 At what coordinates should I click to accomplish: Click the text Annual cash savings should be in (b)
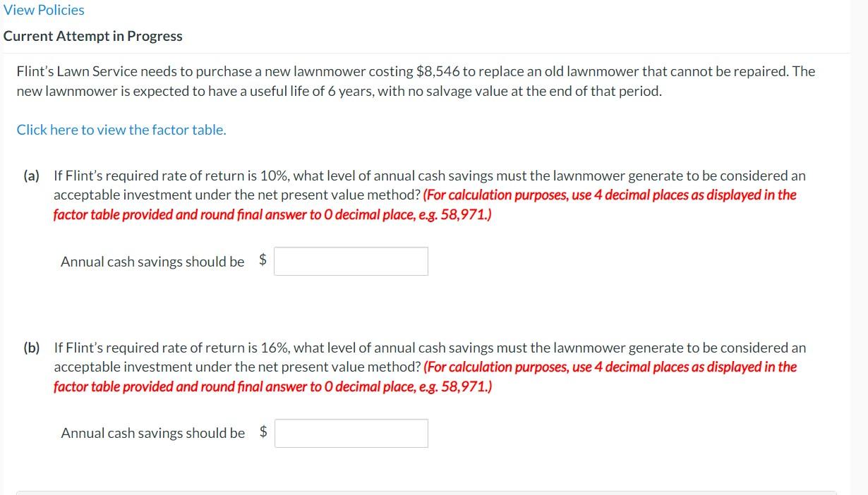(x=151, y=432)
